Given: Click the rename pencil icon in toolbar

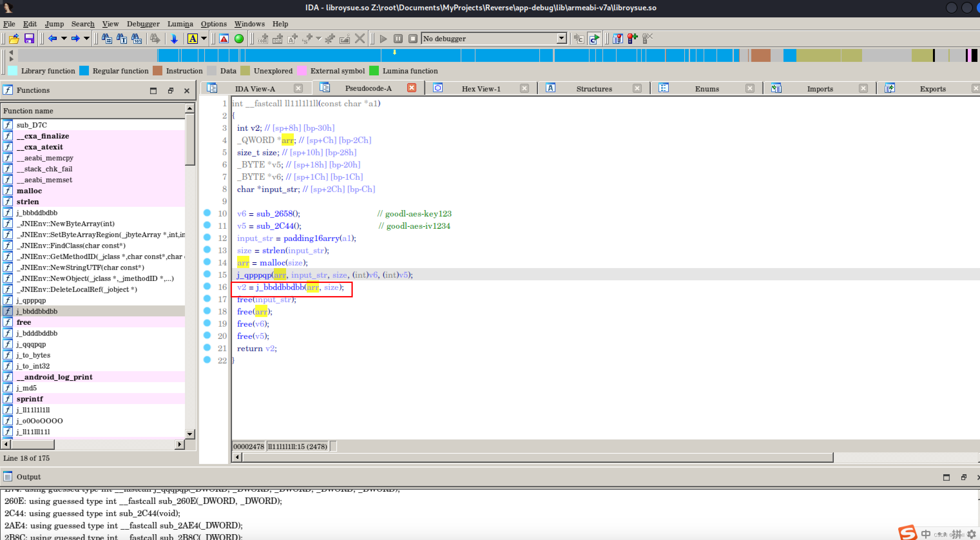Looking at the screenshot, I should [x=345, y=38].
